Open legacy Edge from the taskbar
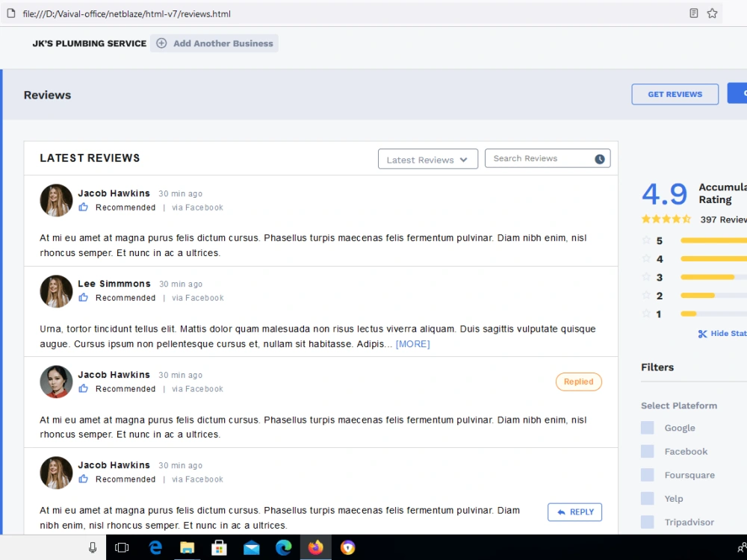This screenshot has height=560, width=747. tap(155, 547)
